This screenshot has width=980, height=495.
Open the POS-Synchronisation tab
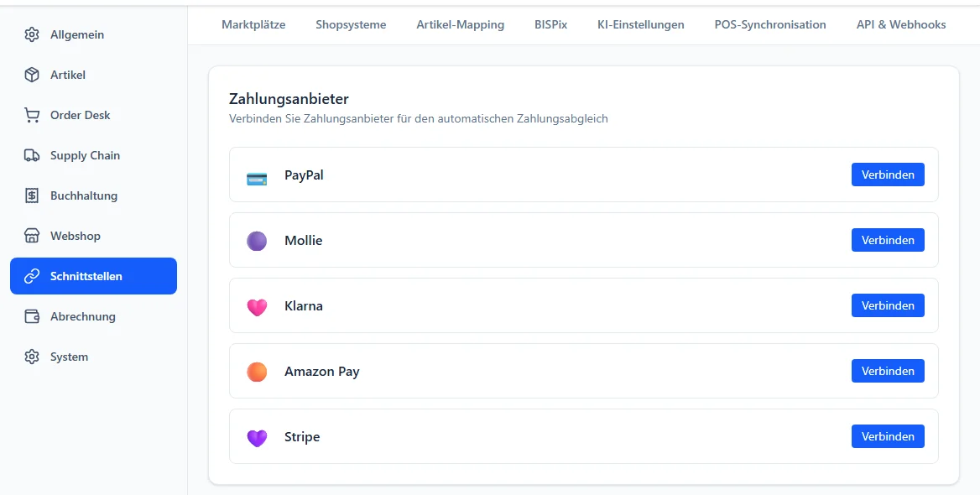pyautogui.click(x=770, y=25)
